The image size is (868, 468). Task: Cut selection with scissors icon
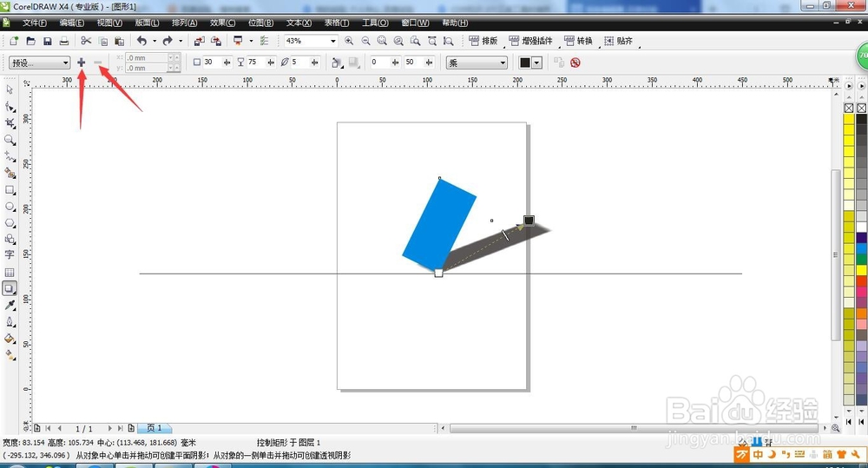86,41
